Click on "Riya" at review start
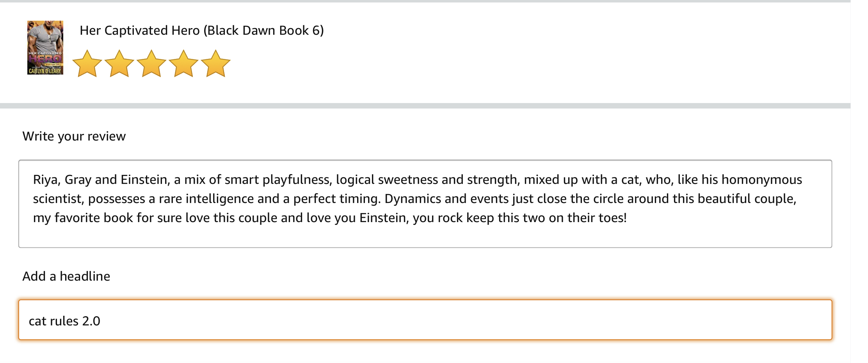This screenshot has height=363, width=868. (45, 180)
